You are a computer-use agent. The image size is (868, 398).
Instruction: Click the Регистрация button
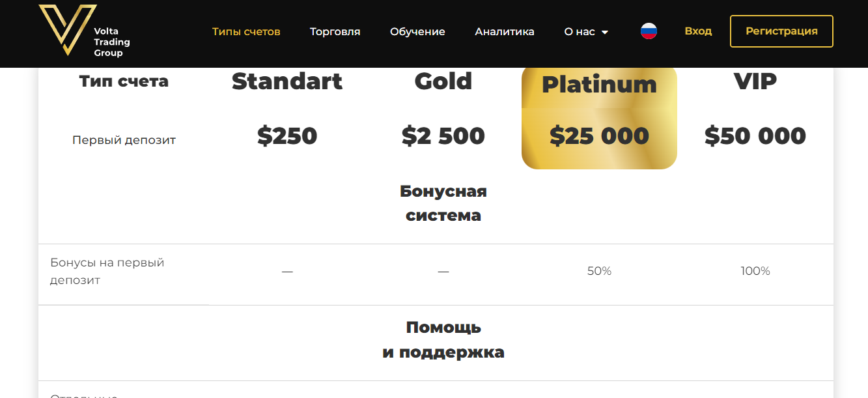[781, 31]
